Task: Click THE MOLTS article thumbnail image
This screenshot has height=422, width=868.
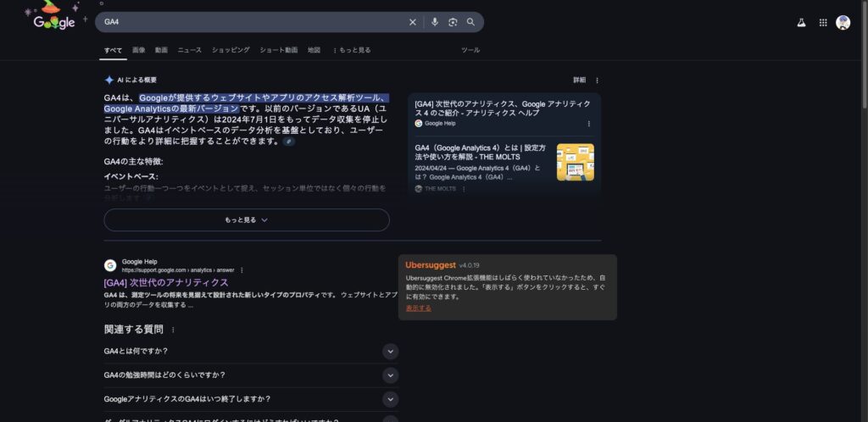Action: pyautogui.click(x=576, y=162)
